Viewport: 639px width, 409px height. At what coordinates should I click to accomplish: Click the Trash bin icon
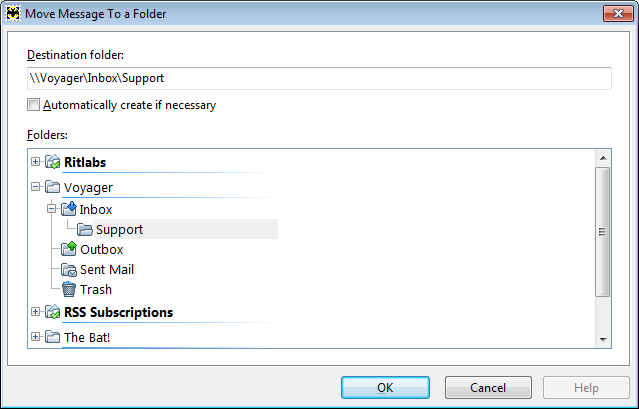tap(68, 289)
